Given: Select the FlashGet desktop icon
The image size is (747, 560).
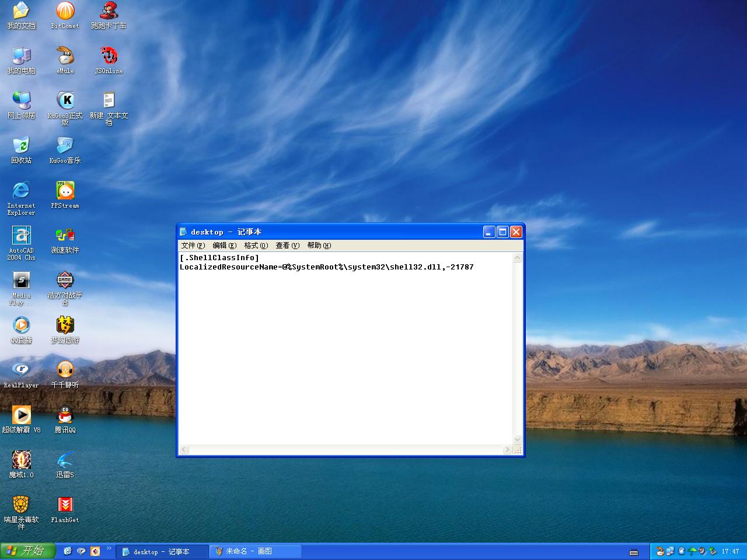Looking at the screenshot, I should [65, 509].
